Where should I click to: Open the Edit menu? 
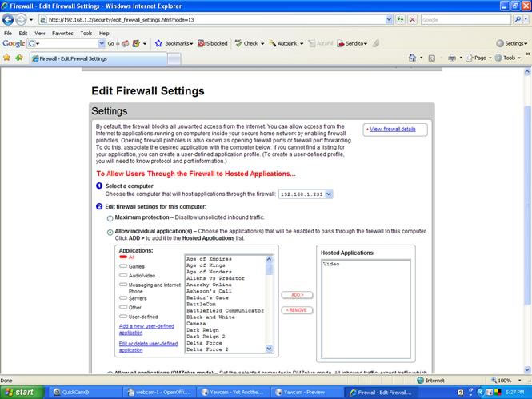22,33
